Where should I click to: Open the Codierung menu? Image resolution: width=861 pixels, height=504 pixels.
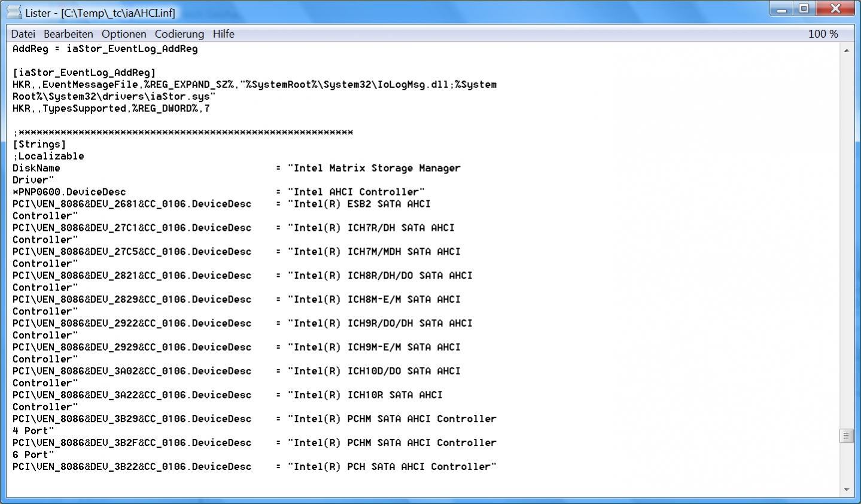click(179, 34)
